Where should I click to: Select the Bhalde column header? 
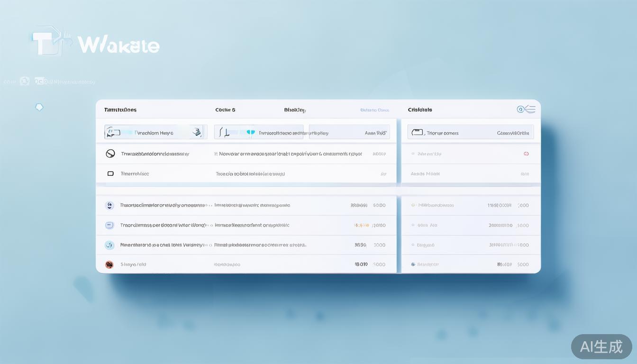coord(294,109)
